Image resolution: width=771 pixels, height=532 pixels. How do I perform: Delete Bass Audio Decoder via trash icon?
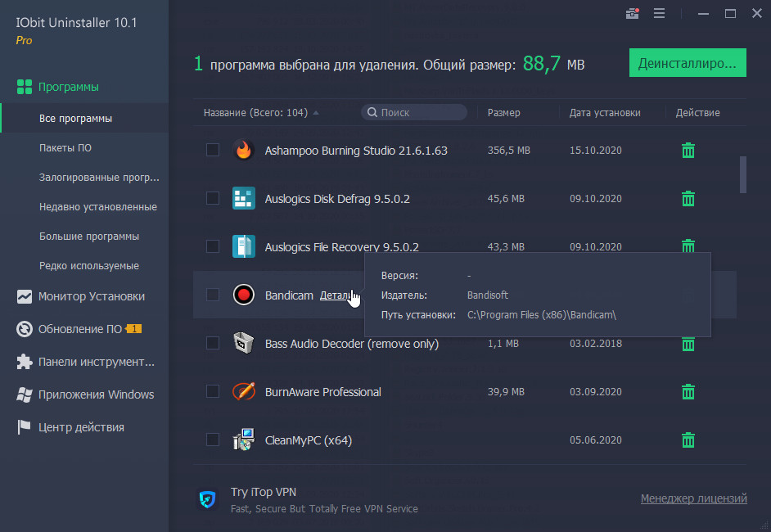[688, 345]
